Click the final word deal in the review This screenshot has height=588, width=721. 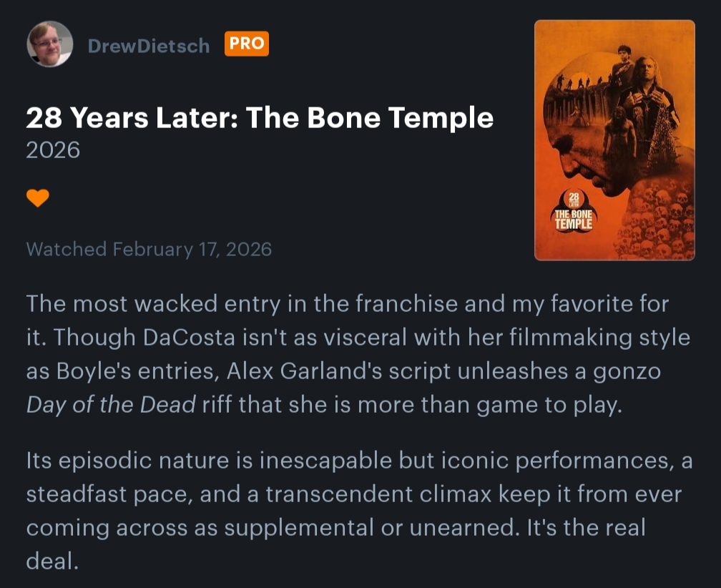point(49,561)
